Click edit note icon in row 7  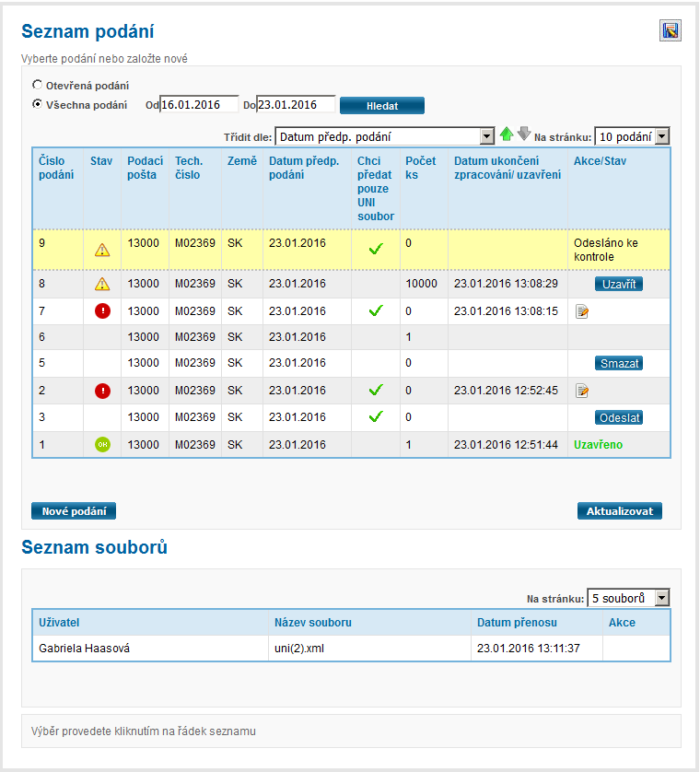pyautogui.click(x=582, y=312)
